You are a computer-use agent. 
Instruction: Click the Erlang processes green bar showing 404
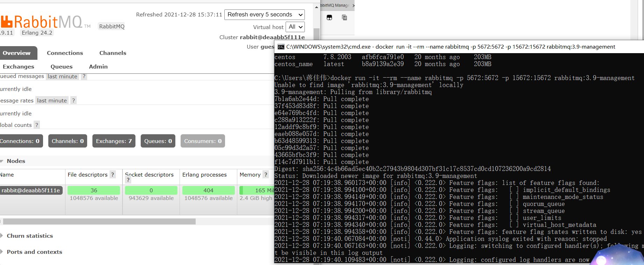pyautogui.click(x=209, y=191)
